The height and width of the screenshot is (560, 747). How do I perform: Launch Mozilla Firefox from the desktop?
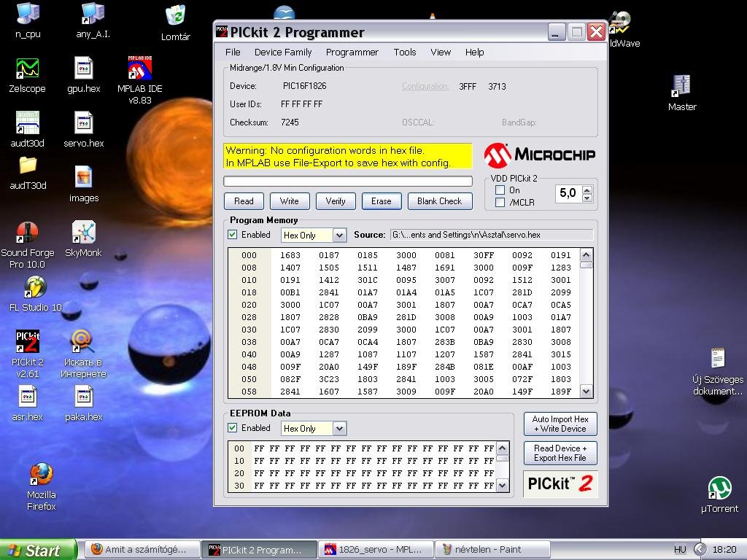click(x=42, y=486)
